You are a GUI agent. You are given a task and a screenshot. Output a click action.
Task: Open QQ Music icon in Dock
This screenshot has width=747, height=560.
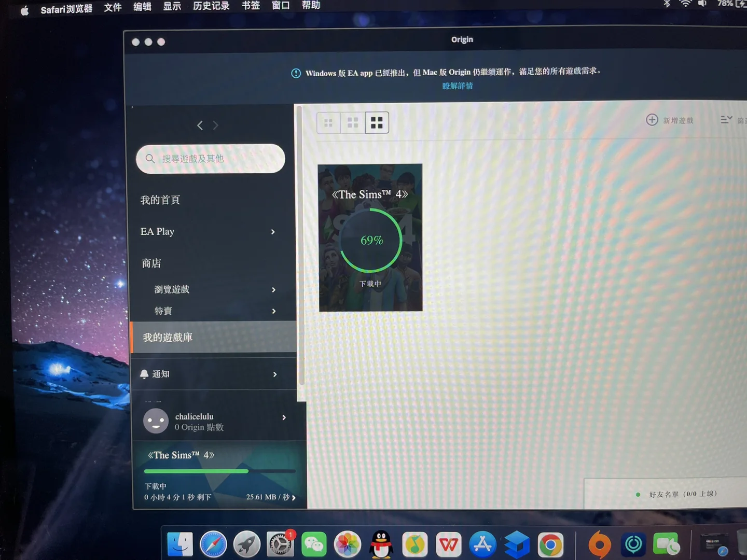414,544
